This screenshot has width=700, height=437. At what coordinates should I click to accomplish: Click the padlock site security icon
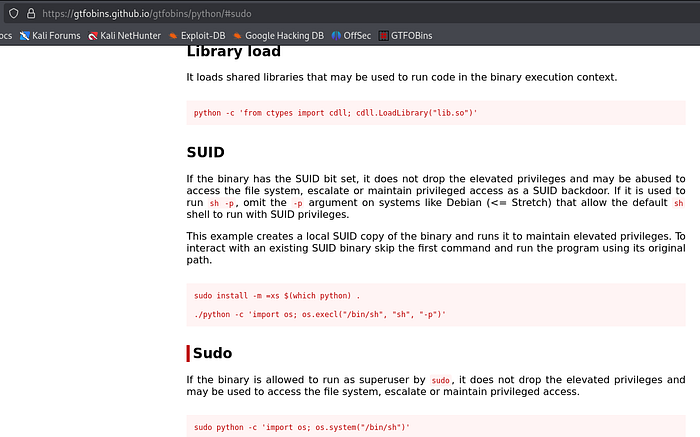tap(31, 13)
